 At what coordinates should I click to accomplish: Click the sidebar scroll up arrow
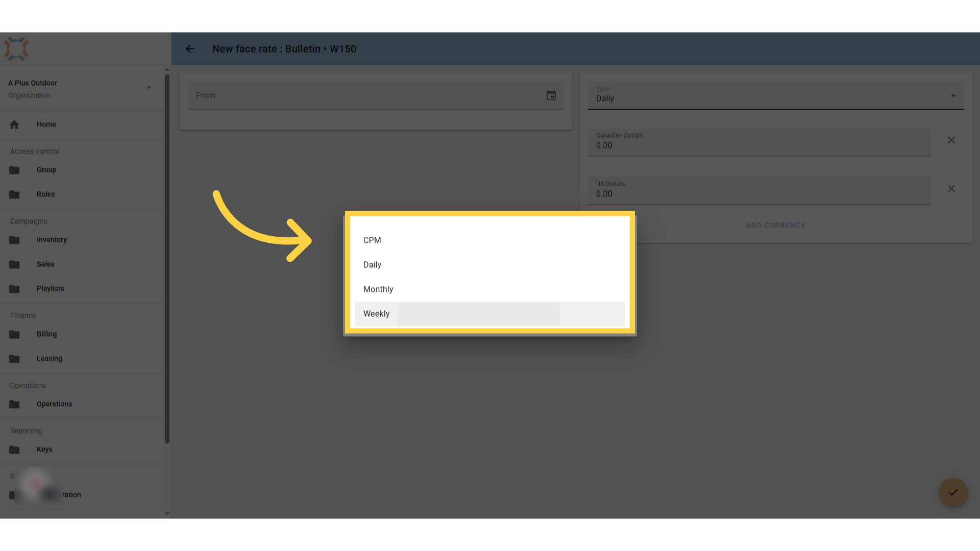167,69
